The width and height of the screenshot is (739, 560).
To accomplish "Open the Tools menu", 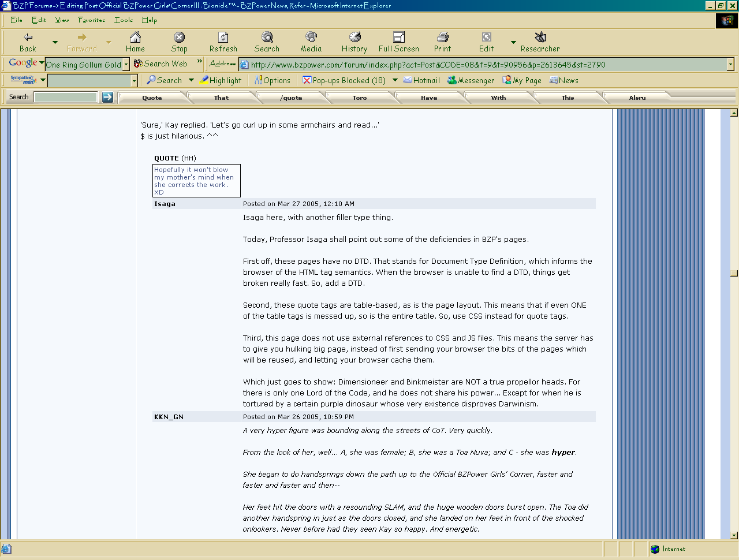I will (x=124, y=20).
